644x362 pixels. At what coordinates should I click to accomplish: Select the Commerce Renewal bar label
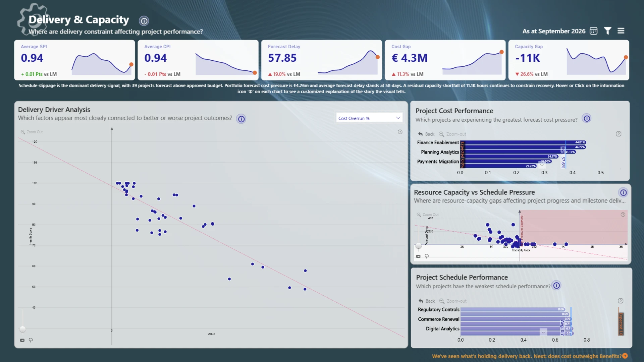[x=438, y=319]
